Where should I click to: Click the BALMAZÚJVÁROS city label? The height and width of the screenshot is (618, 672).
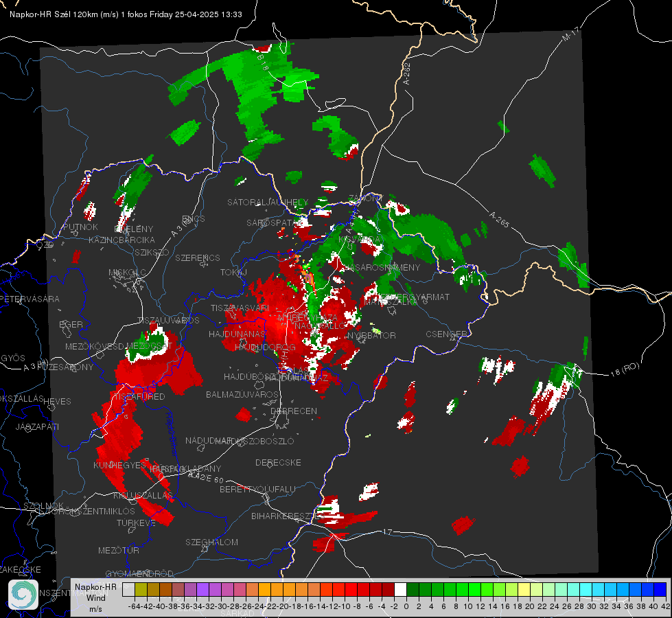[242, 394]
